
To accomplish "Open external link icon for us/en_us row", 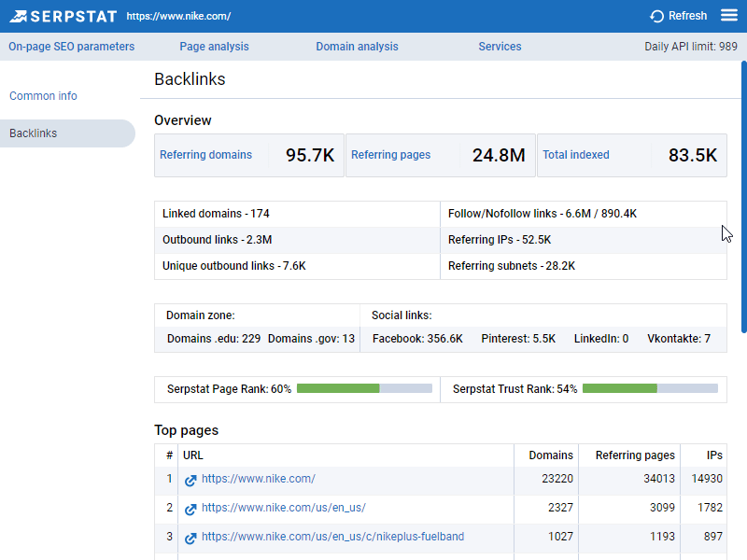I will 190,510.
